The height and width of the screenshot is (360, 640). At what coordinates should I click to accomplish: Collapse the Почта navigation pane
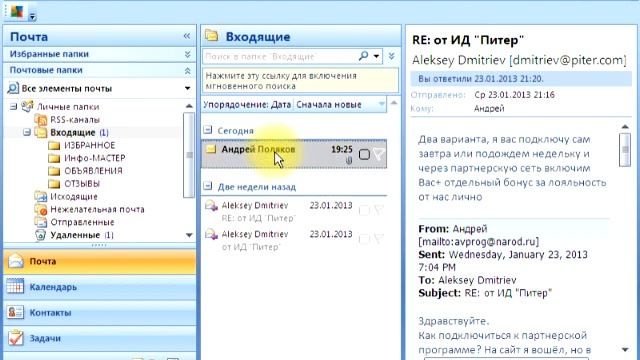pyautogui.click(x=187, y=36)
